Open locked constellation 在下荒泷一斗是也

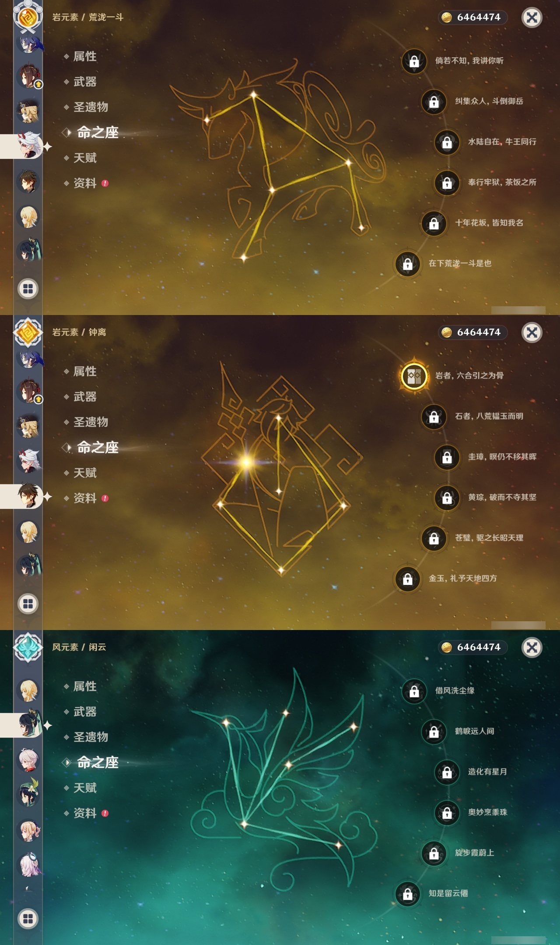click(408, 264)
